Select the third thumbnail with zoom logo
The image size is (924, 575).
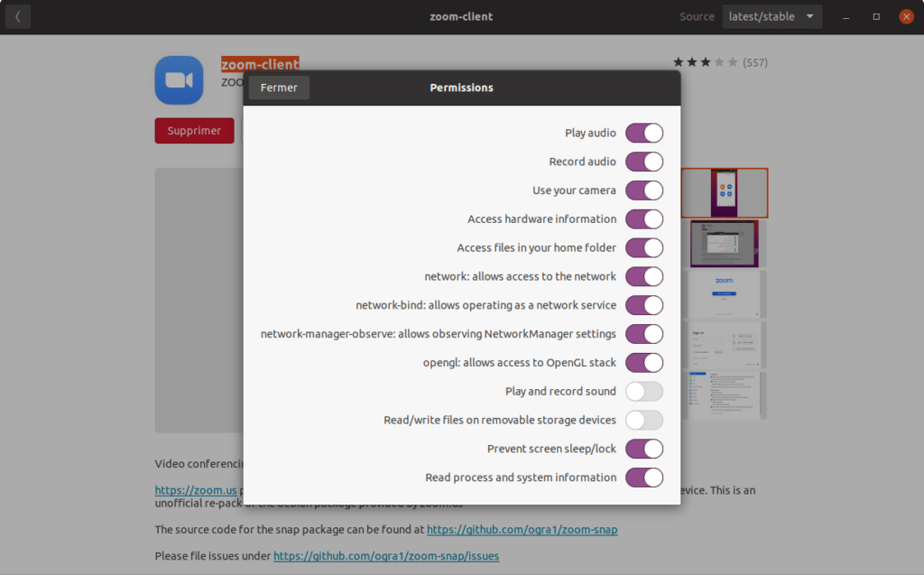click(x=725, y=293)
